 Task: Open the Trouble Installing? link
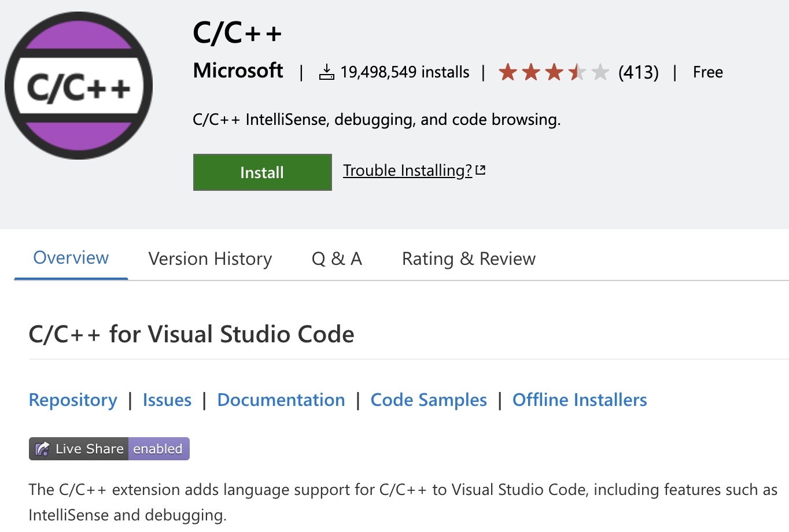click(x=407, y=171)
